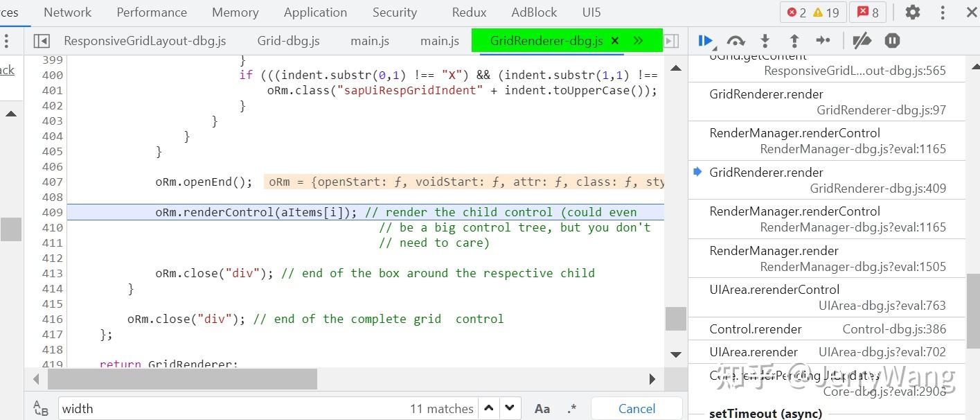This screenshot has width=980, height=420.
Task: Cancel the in-file search
Action: coord(636,408)
